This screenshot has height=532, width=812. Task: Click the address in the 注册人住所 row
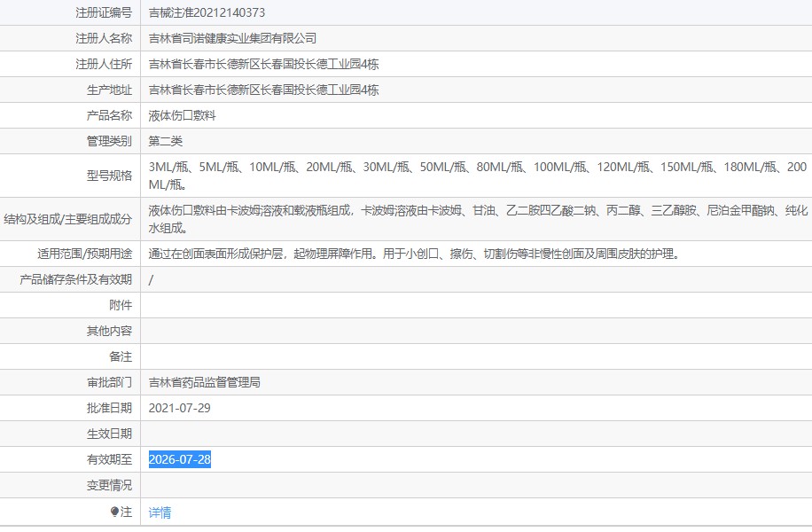point(263,64)
